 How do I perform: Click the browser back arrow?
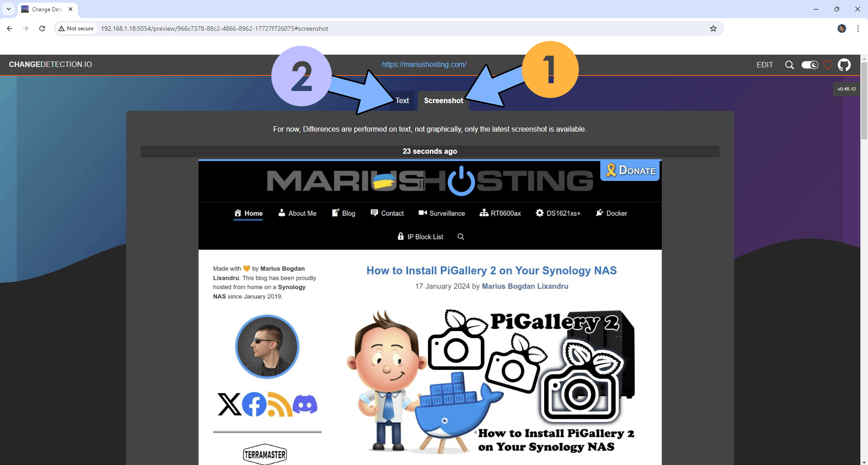pyautogui.click(x=9, y=28)
